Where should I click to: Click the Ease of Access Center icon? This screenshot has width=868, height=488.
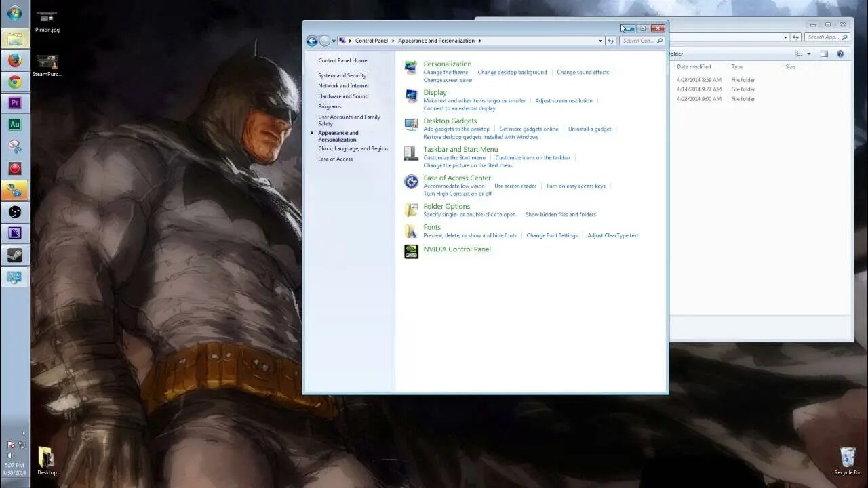click(x=411, y=181)
